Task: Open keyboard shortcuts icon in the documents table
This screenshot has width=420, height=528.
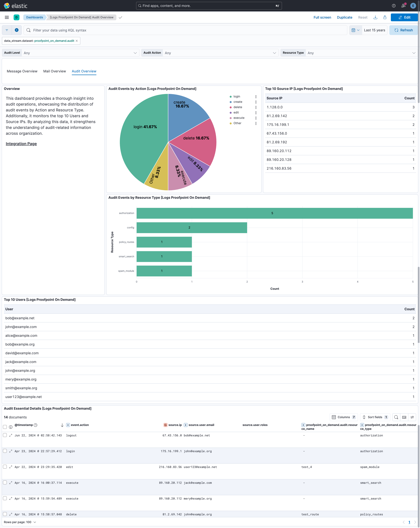Action: [x=404, y=417]
